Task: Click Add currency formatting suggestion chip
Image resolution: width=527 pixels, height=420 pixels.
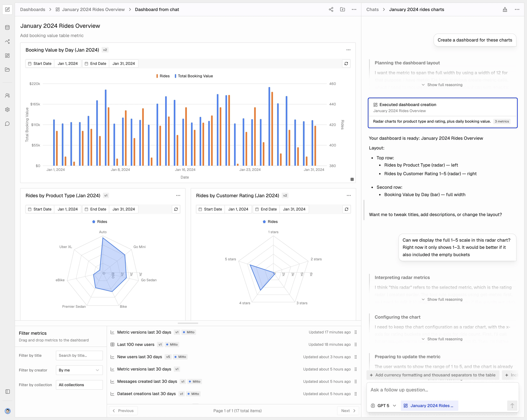Action: (x=433, y=375)
